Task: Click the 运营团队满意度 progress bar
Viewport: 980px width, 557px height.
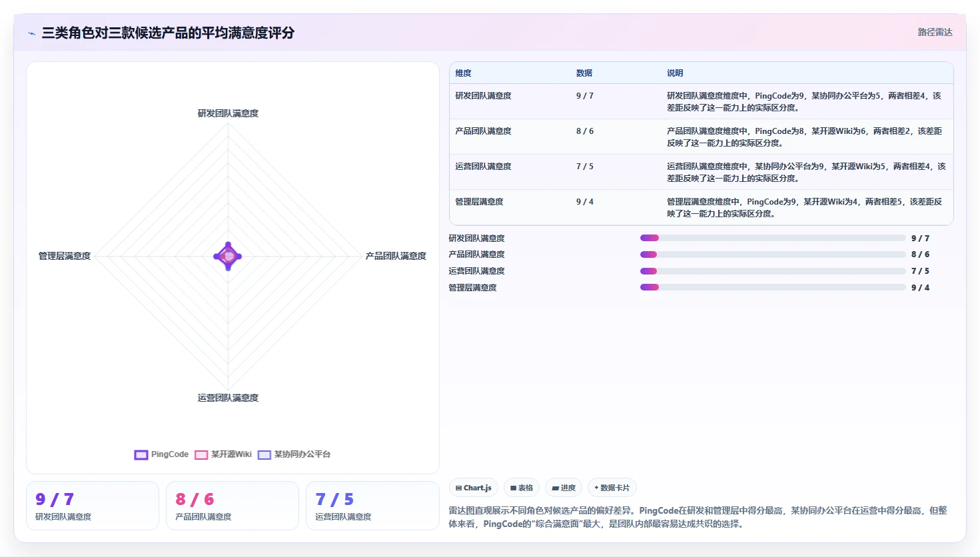Action: 773,271
